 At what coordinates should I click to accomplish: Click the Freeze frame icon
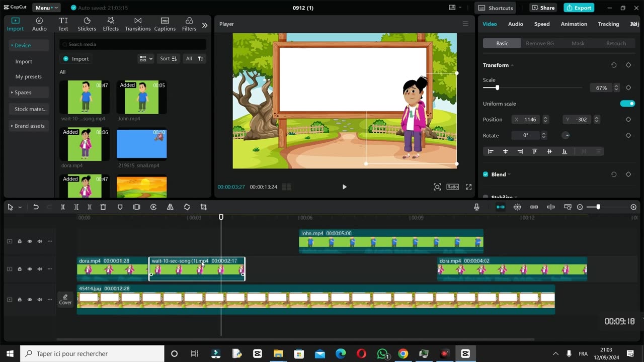click(136, 207)
